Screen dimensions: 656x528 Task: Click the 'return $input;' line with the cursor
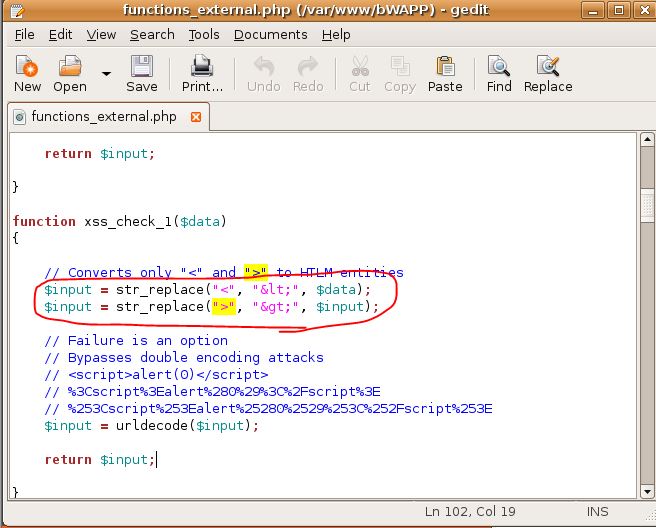(x=100, y=459)
